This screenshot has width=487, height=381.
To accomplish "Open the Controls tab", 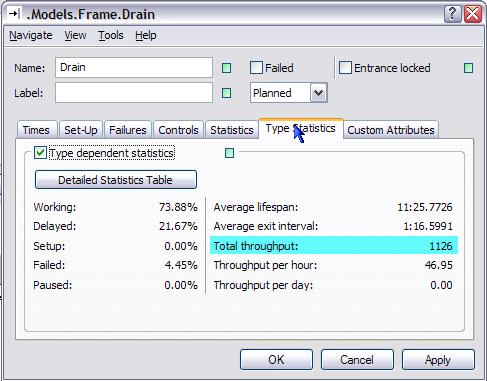I will click(x=178, y=130).
